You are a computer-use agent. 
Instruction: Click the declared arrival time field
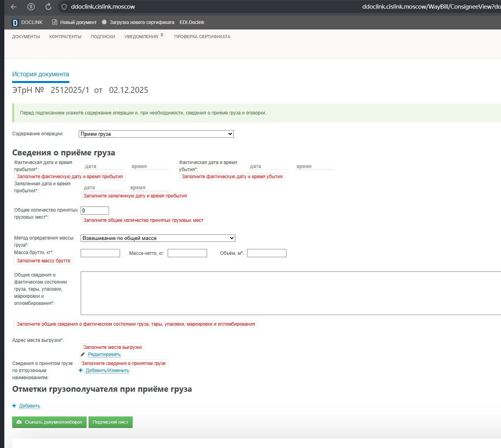click(x=149, y=188)
